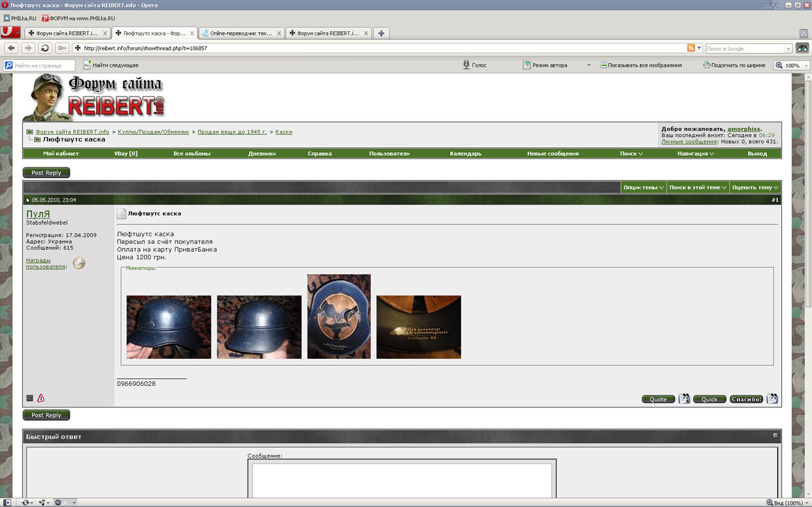The height and width of the screenshot is (507, 812).
Task: Open the first helmet thumbnail image
Action: pyautogui.click(x=168, y=327)
